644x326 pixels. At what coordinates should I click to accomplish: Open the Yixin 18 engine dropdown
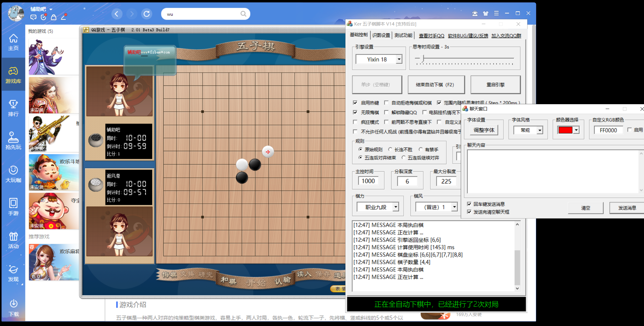399,59
